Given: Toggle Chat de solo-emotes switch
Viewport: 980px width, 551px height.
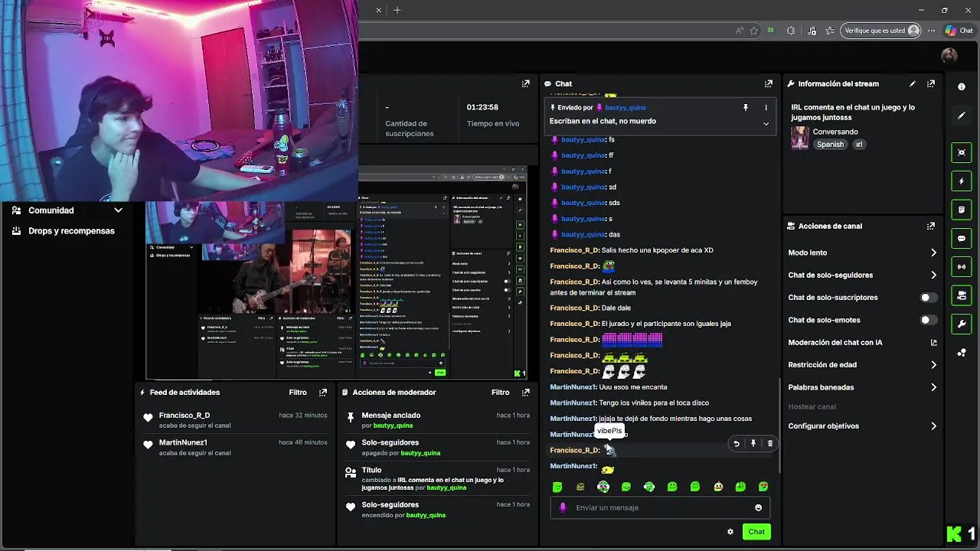Looking at the screenshot, I should pyautogui.click(x=928, y=320).
